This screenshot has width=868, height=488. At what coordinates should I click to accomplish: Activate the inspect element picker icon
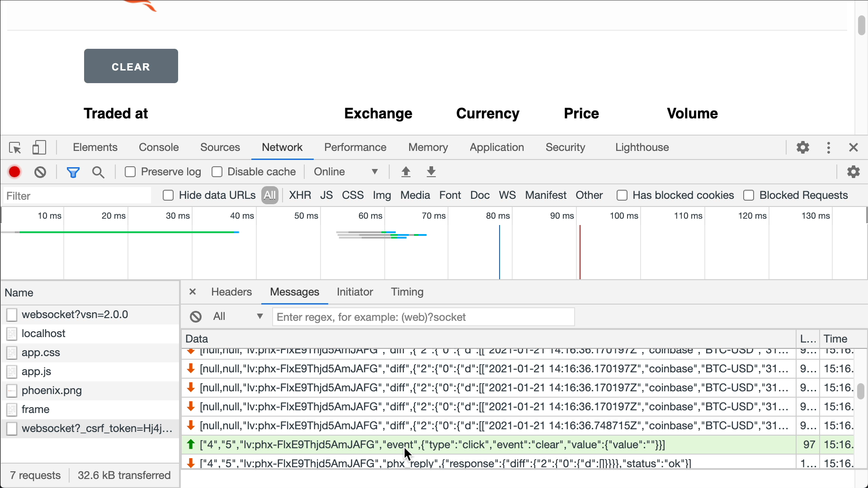coord(15,148)
